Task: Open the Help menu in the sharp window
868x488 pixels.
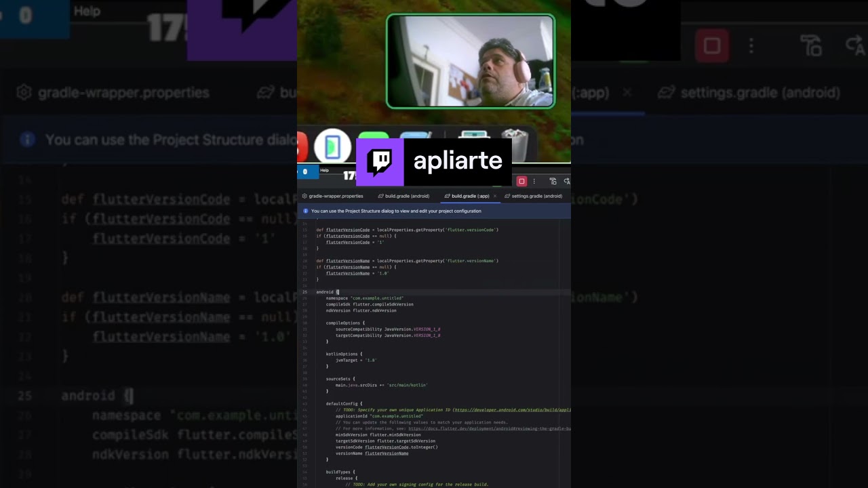Action: (x=324, y=170)
